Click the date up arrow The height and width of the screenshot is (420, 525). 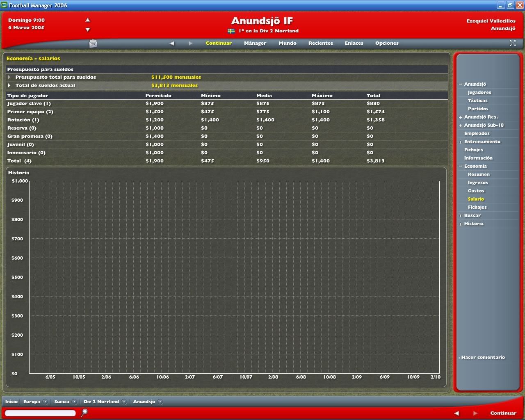(87, 20)
